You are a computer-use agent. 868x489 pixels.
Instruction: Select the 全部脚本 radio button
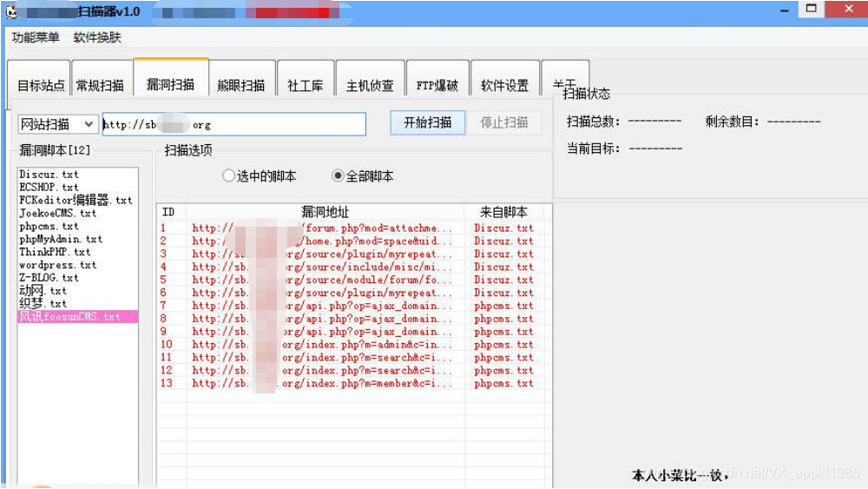pos(363,176)
